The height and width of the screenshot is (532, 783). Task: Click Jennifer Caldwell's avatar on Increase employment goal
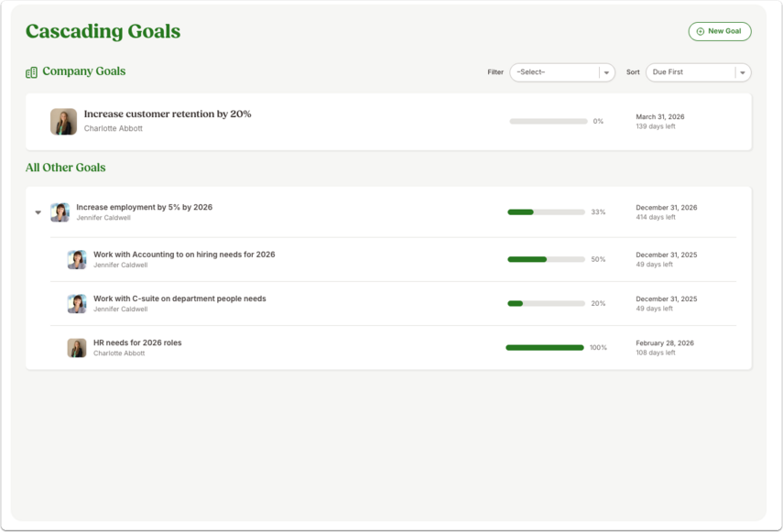(60, 212)
